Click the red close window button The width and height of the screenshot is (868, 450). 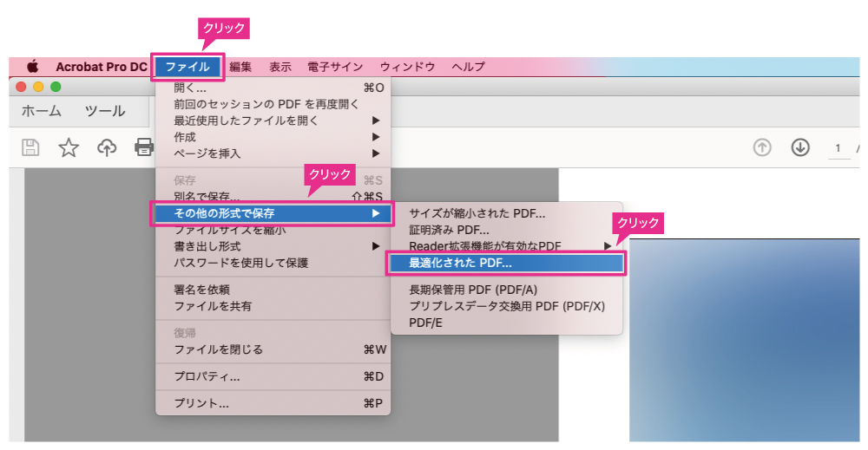pyautogui.click(x=21, y=87)
